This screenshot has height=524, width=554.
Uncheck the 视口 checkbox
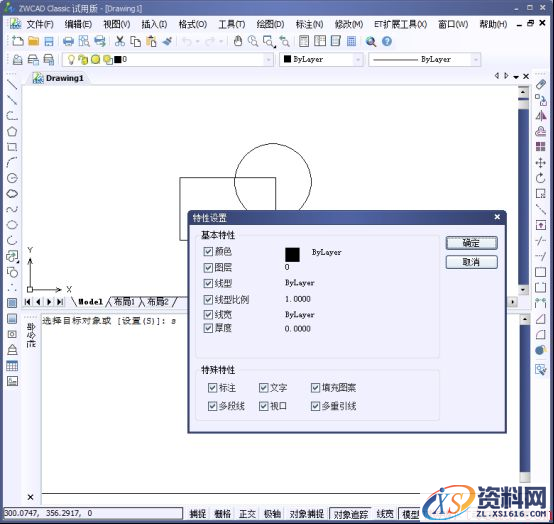[264, 406]
